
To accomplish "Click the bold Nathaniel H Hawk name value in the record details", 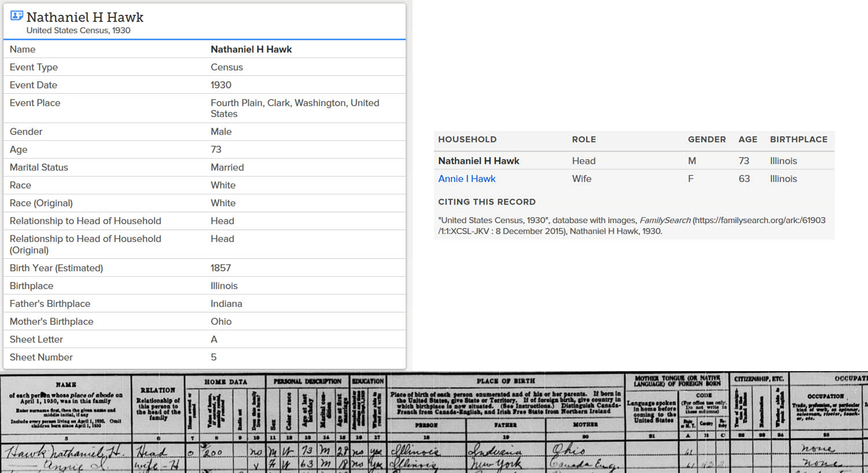I will 251,49.
